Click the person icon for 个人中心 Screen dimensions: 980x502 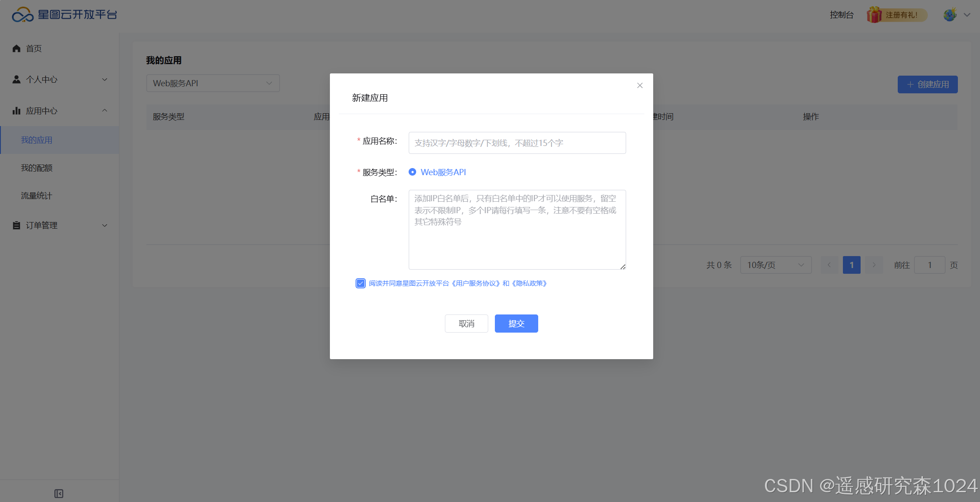point(16,79)
